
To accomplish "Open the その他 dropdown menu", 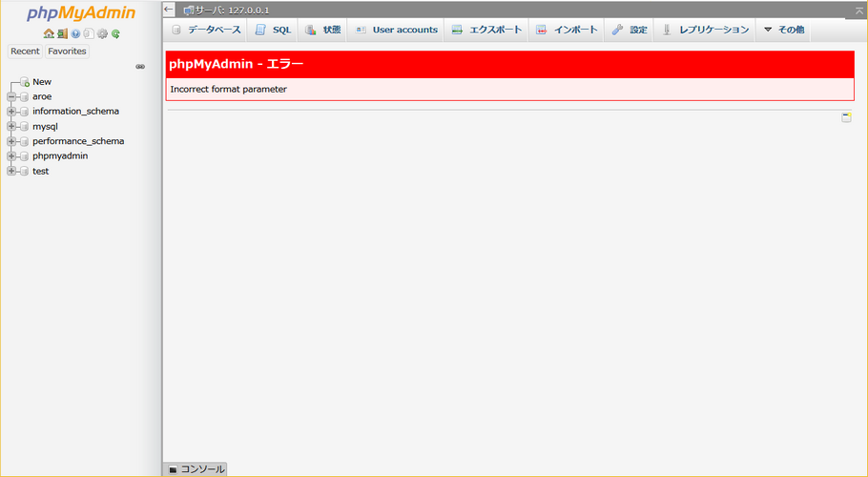I will click(783, 30).
